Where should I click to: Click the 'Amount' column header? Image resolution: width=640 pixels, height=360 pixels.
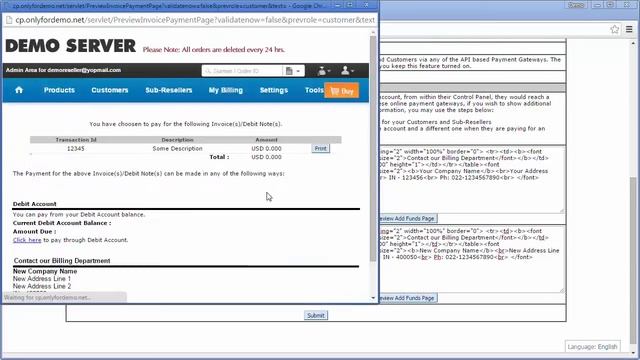(266, 140)
